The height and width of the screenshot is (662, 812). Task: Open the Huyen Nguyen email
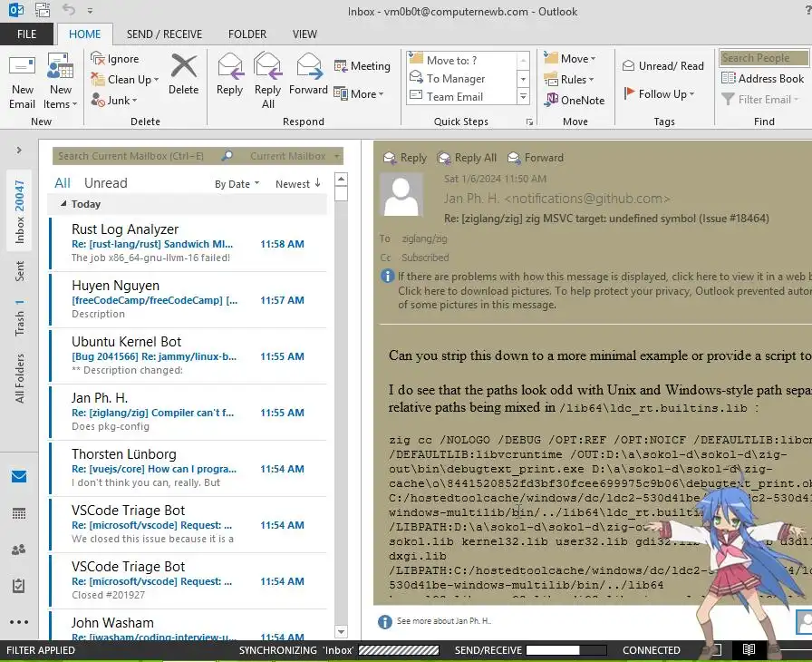[x=188, y=299]
